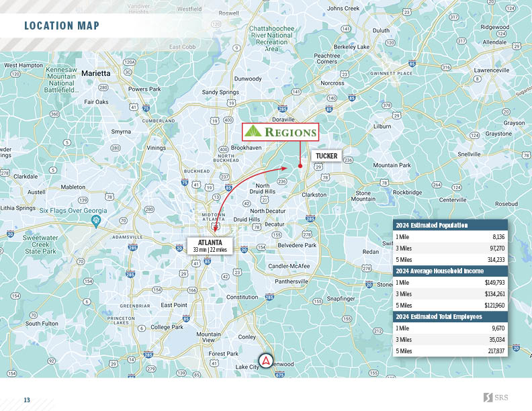Click the route 14 highway shield

click(131, 359)
